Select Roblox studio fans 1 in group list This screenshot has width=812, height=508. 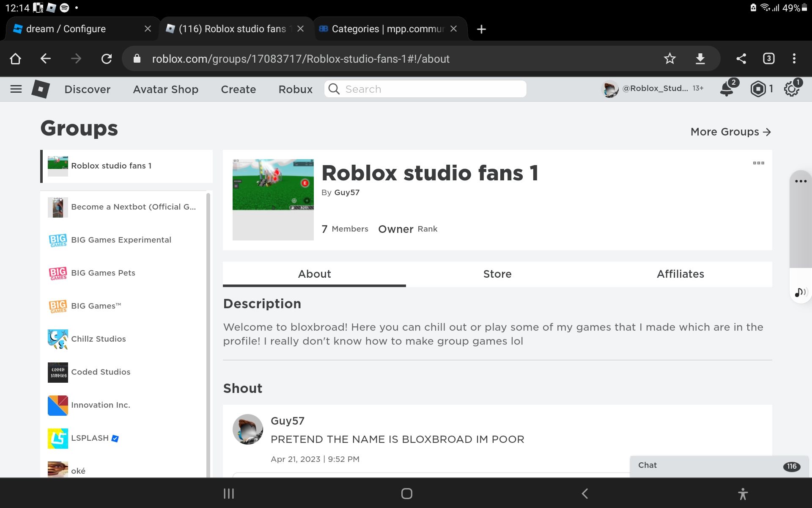126,166
